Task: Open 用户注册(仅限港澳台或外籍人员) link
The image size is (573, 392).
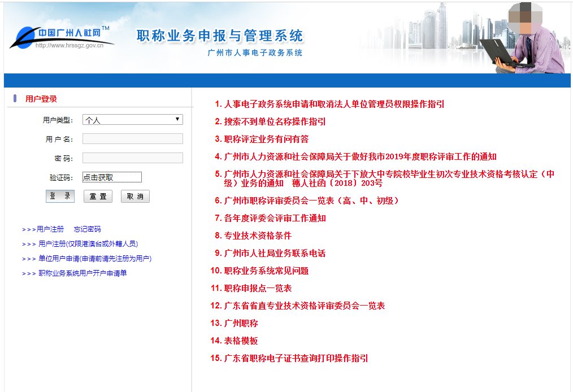Action: tap(88, 243)
